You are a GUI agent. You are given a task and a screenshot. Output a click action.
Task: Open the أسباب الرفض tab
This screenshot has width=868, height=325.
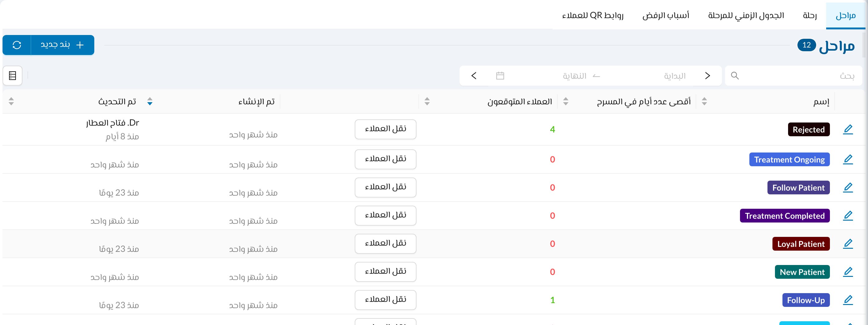(x=666, y=16)
